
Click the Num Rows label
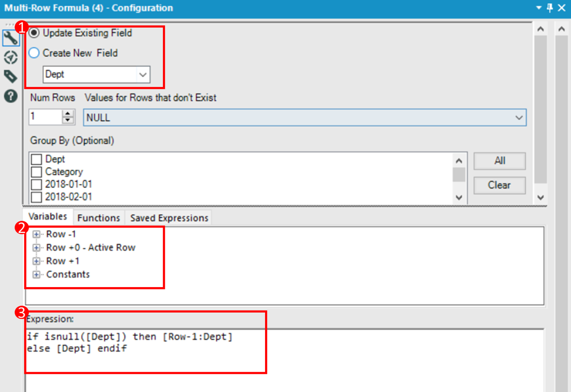53,98
